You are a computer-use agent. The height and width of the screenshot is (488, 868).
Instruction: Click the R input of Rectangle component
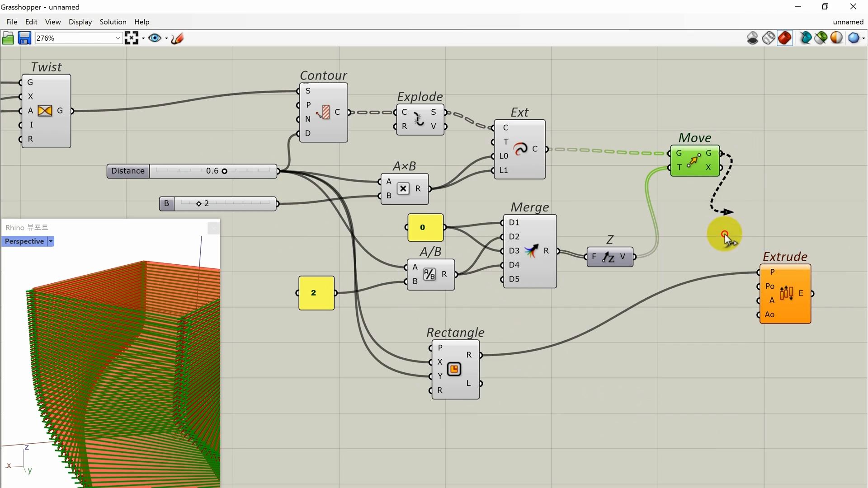[439, 390]
